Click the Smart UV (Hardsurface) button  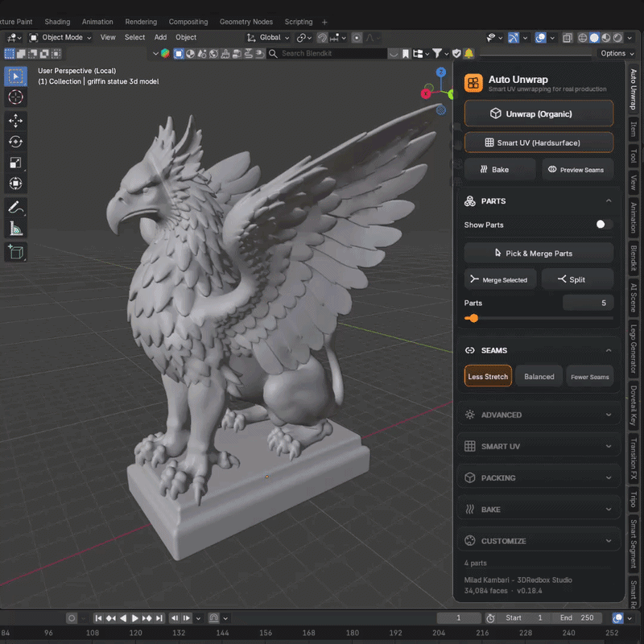[x=539, y=143]
